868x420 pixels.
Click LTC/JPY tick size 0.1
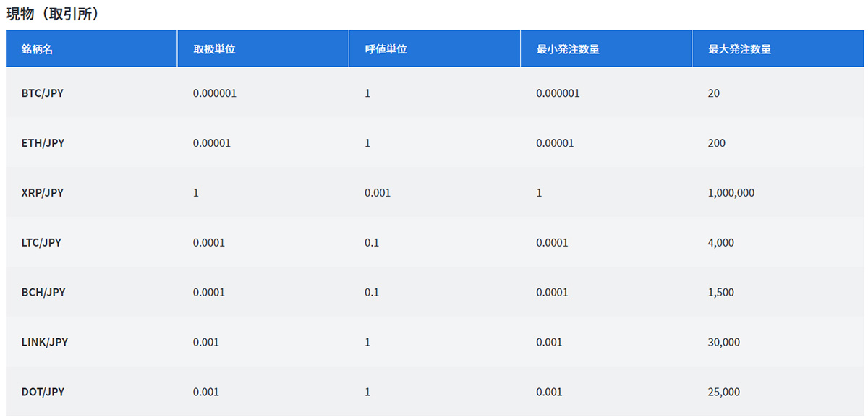372,243
